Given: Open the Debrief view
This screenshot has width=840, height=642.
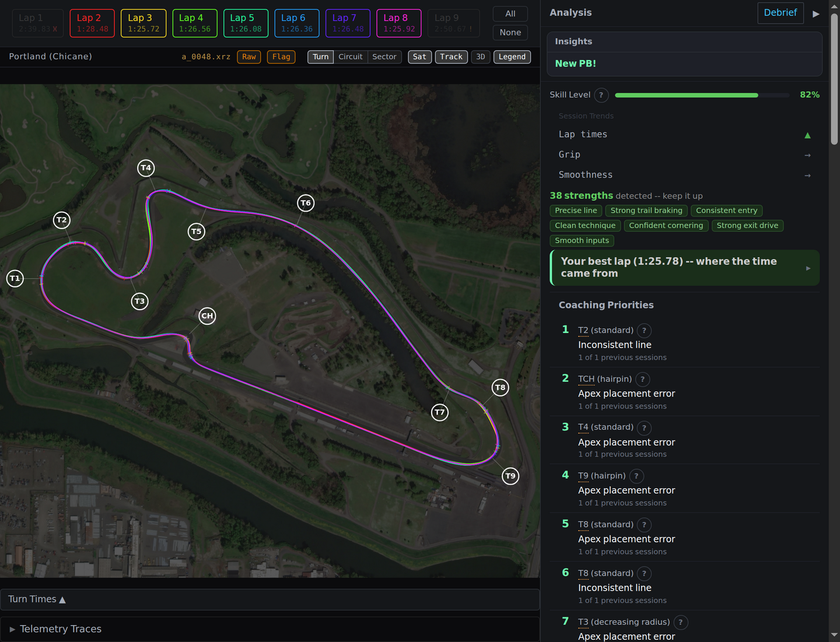Looking at the screenshot, I should point(780,12).
